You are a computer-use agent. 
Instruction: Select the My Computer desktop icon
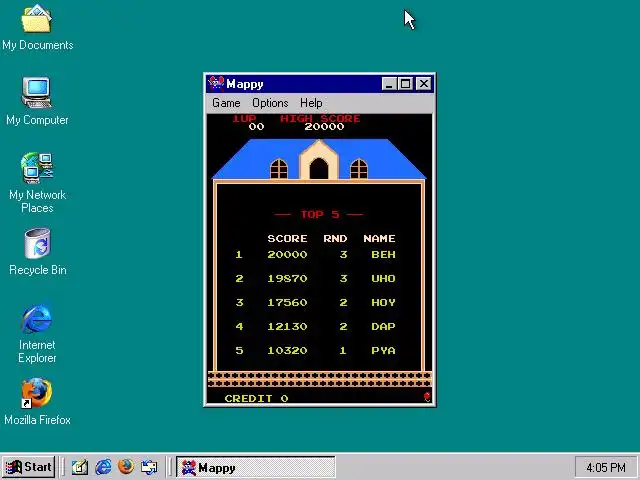(37, 101)
